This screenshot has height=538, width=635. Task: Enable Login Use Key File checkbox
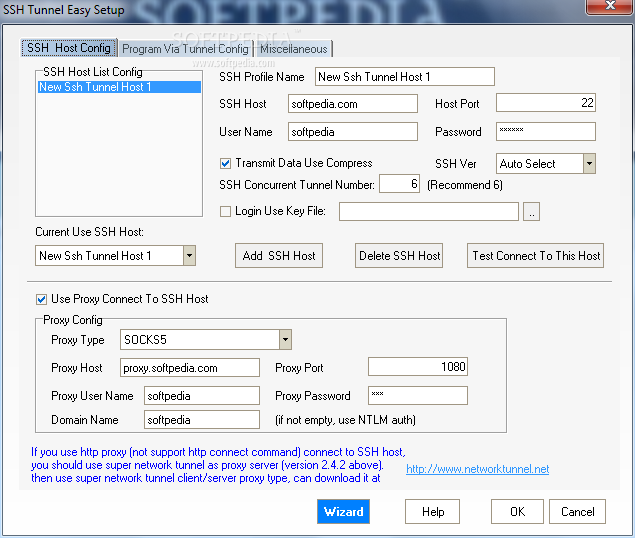click(x=225, y=211)
